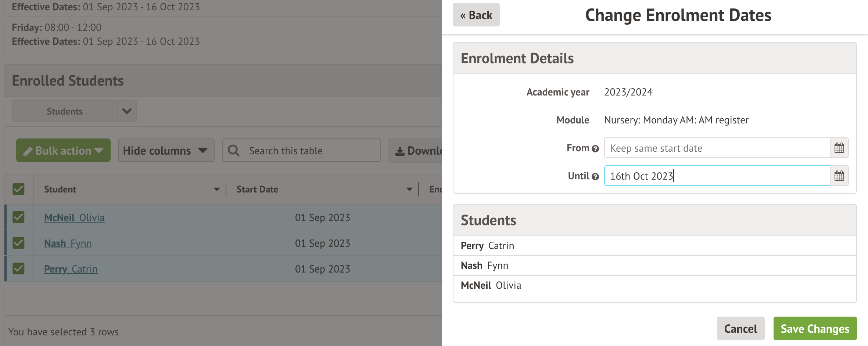The height and width of the screenshot is (346, 868).
Task: Open McNeil Olivia's student profile link
Action: pyautogui.click(x=74, y=218)
